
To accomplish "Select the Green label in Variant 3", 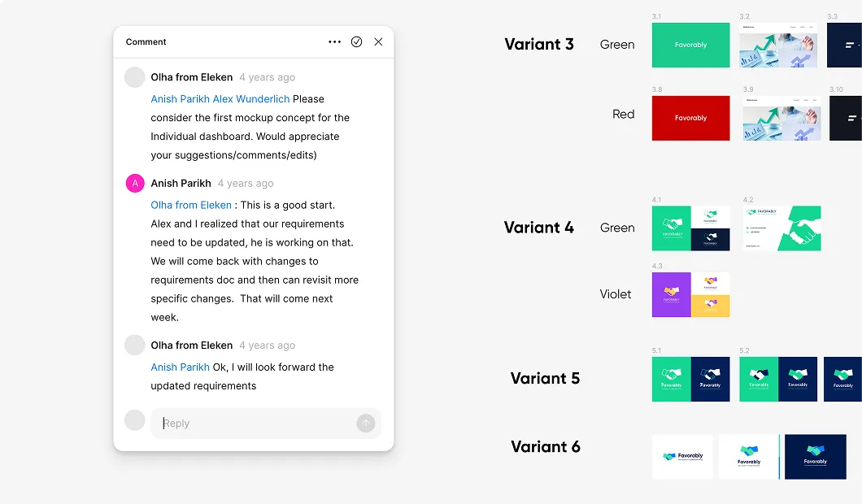I will 616,45.
